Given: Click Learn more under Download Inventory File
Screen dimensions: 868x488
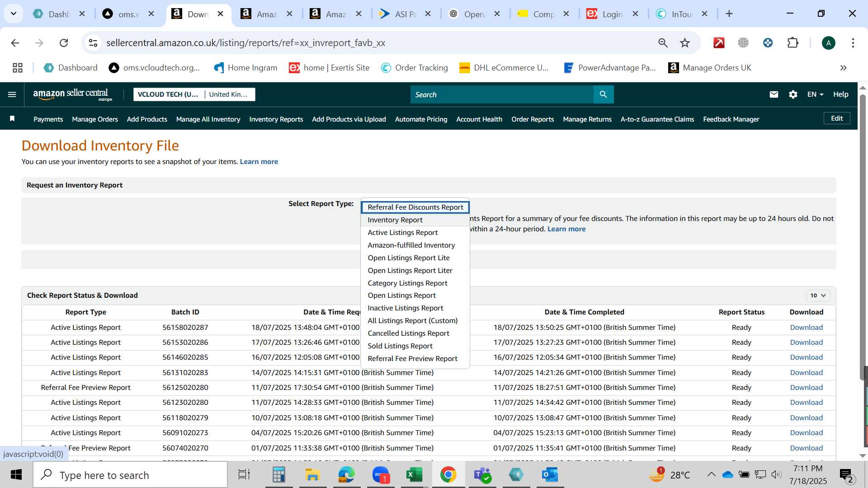Looking at the screenshot, I should pos(259,162).
